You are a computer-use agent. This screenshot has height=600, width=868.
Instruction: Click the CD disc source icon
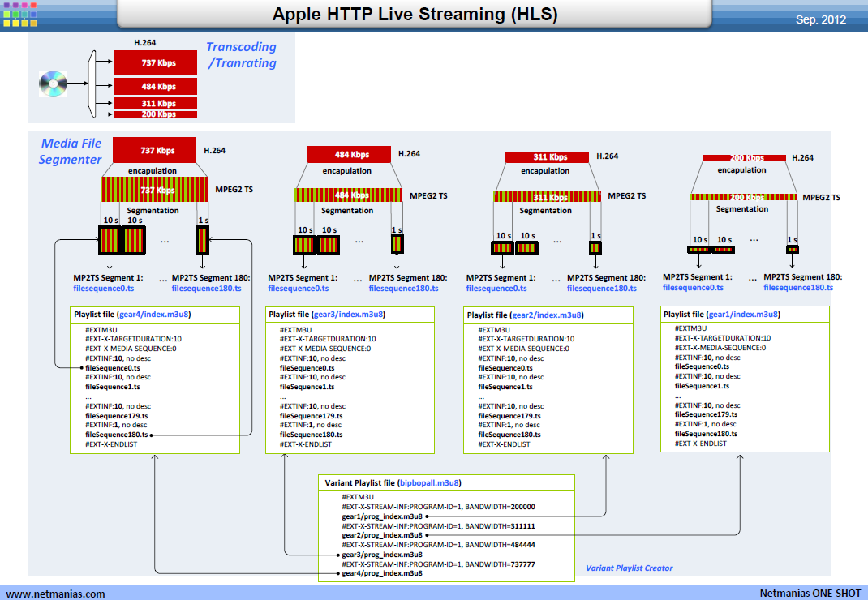click(54, 84)
